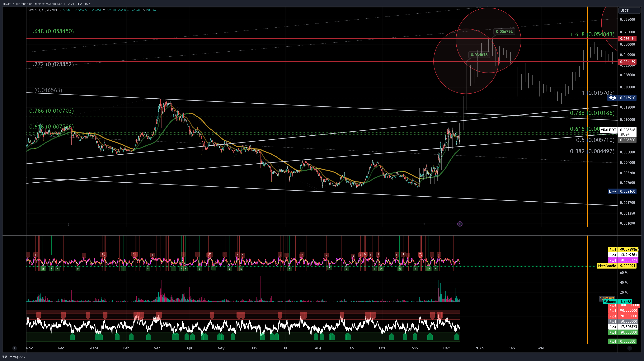Click the gray Plot 50.000000 label
This screenshot has width=644, height=361.
[x=624, y=321]
